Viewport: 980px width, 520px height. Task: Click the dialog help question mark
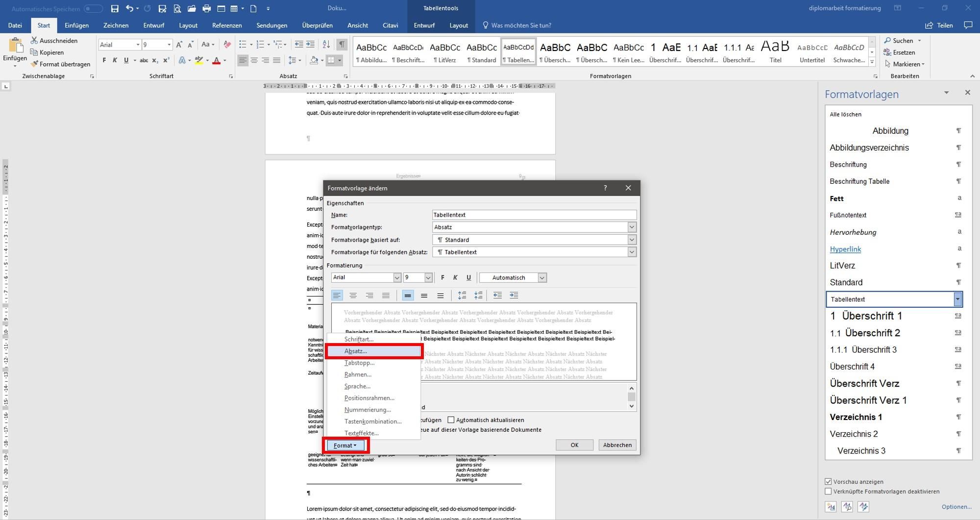coord(605,188)
